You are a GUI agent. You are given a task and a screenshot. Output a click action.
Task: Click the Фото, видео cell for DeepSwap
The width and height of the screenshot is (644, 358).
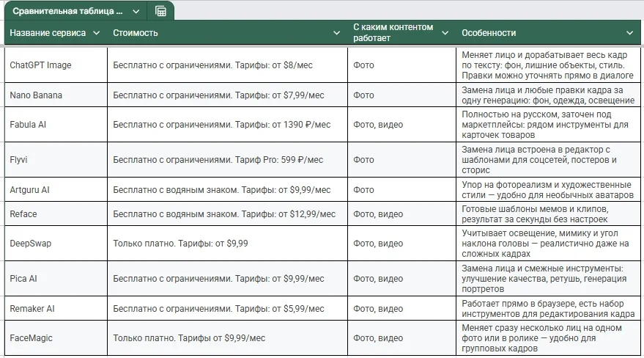(401, 244)
